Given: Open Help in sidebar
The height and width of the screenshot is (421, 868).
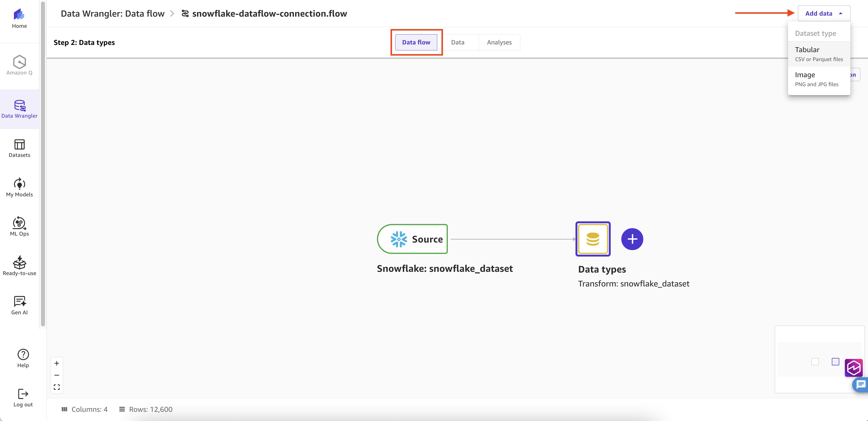Looking at the screenshot, I should [x=23, y=358].
